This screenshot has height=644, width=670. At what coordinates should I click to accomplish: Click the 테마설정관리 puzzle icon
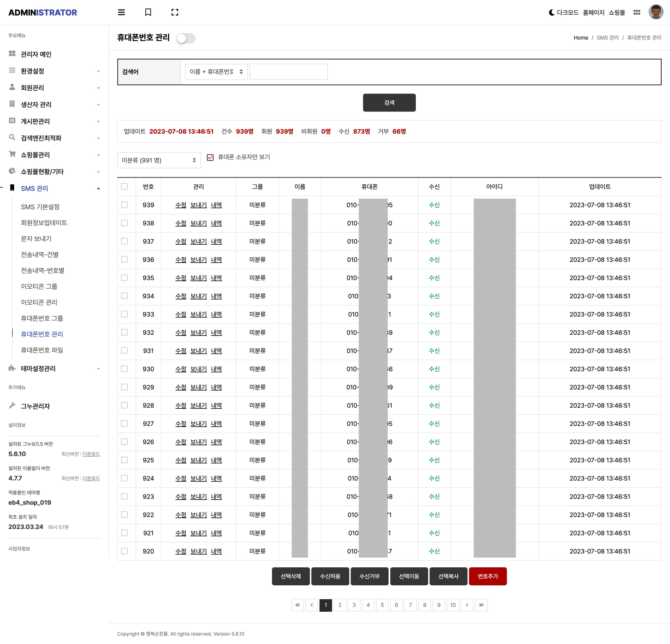point(12,368)
